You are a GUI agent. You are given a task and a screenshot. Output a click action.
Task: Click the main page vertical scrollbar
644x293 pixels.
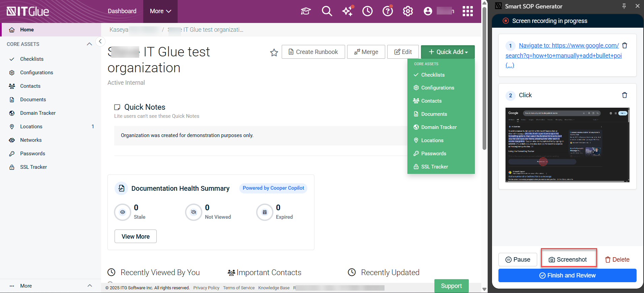484,78
